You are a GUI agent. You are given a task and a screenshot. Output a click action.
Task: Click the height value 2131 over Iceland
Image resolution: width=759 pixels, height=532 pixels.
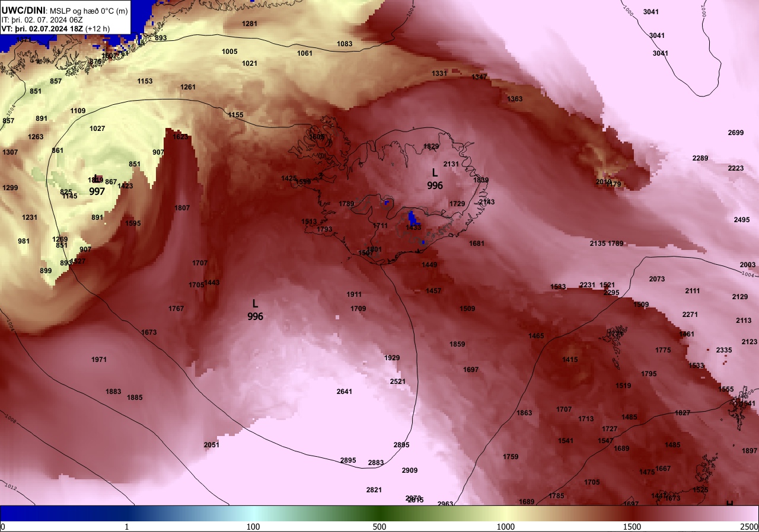[451, 164]
